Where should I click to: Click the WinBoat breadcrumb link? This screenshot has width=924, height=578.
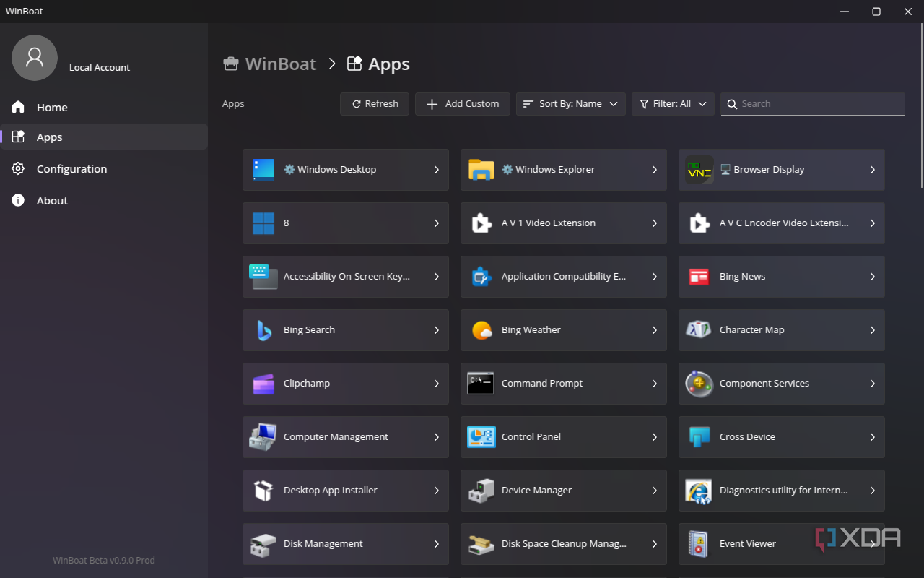tap(270, 64)
